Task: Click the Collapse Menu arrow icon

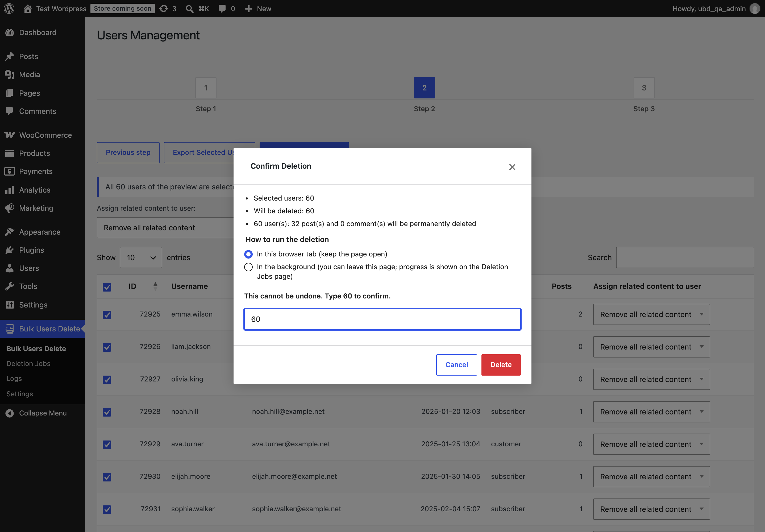Action: pyautogui.click(x=10, y=413)
